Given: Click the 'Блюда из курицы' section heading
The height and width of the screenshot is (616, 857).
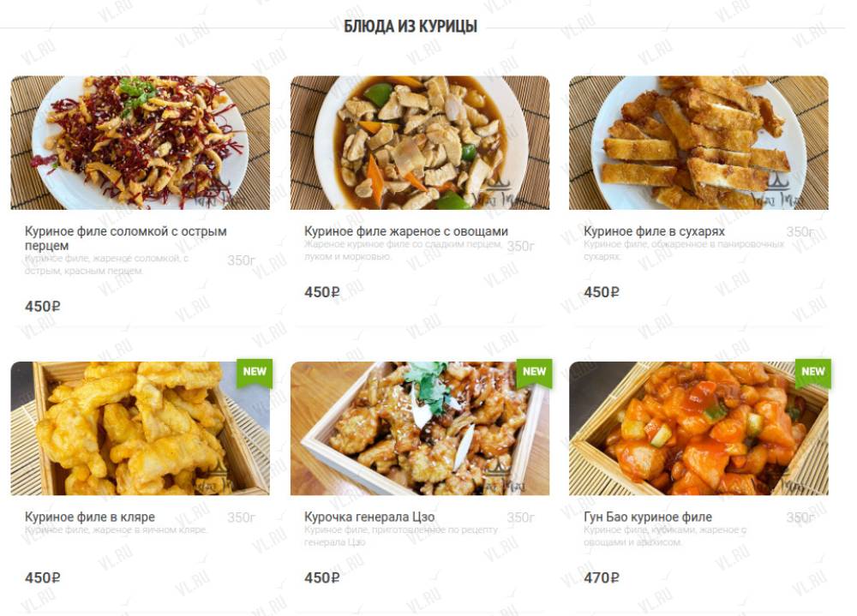Looking at the screenshot, I should 411,27.
